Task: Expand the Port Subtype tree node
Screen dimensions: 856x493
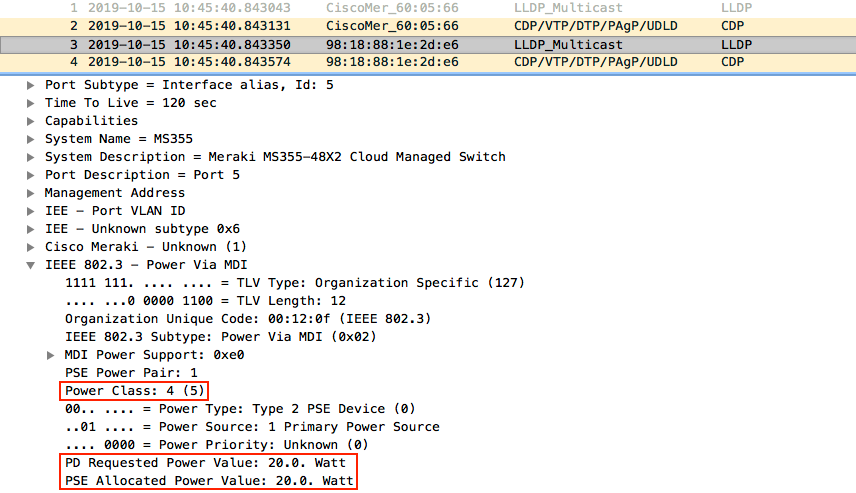Action: (31, 85)
